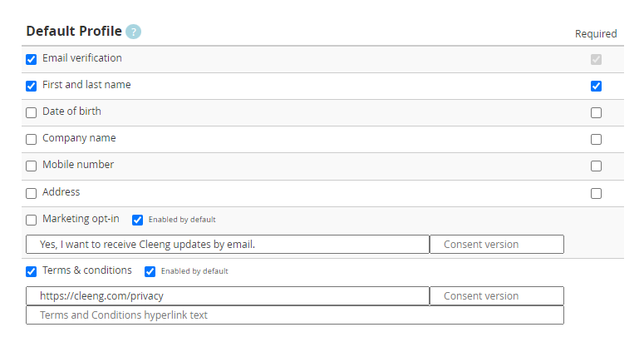
Task: Mark Date of birth as Required
Action: point(596,112)
